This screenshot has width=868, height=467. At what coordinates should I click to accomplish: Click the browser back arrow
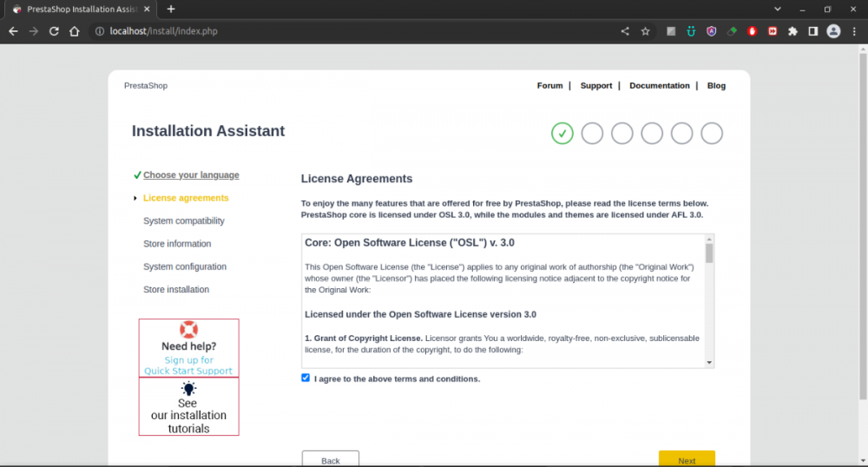point(13,31)
